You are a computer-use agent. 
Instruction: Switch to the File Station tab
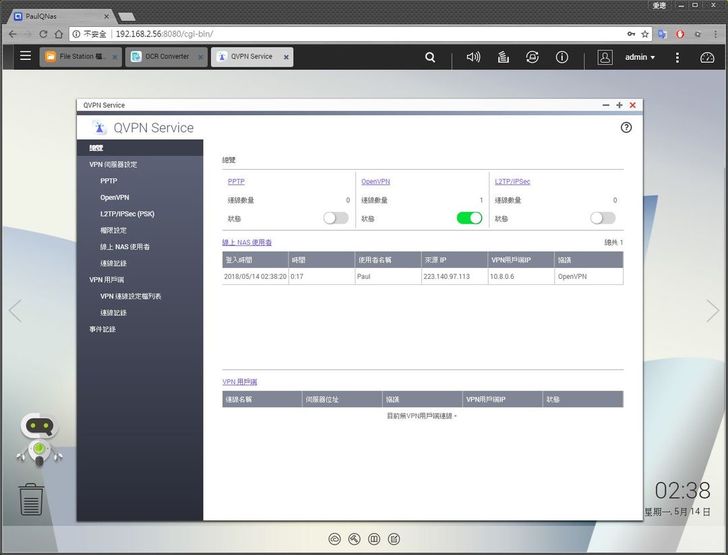(x=81, y=57)
